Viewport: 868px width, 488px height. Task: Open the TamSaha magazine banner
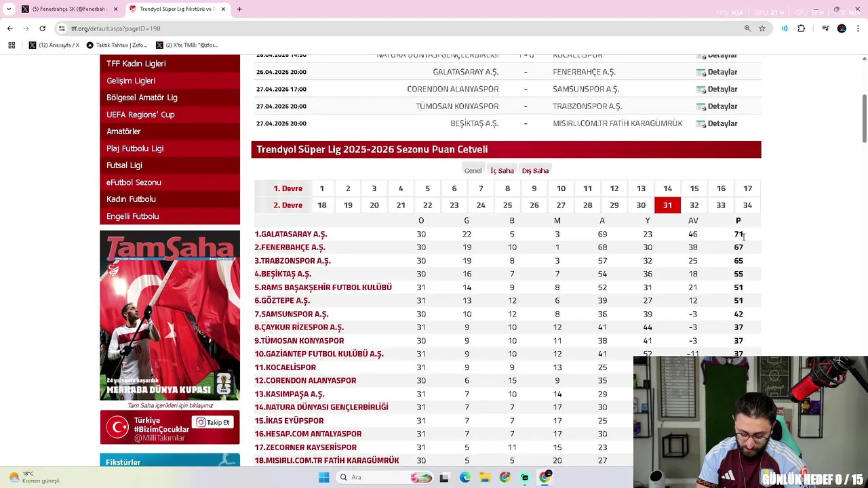point(170,315)
